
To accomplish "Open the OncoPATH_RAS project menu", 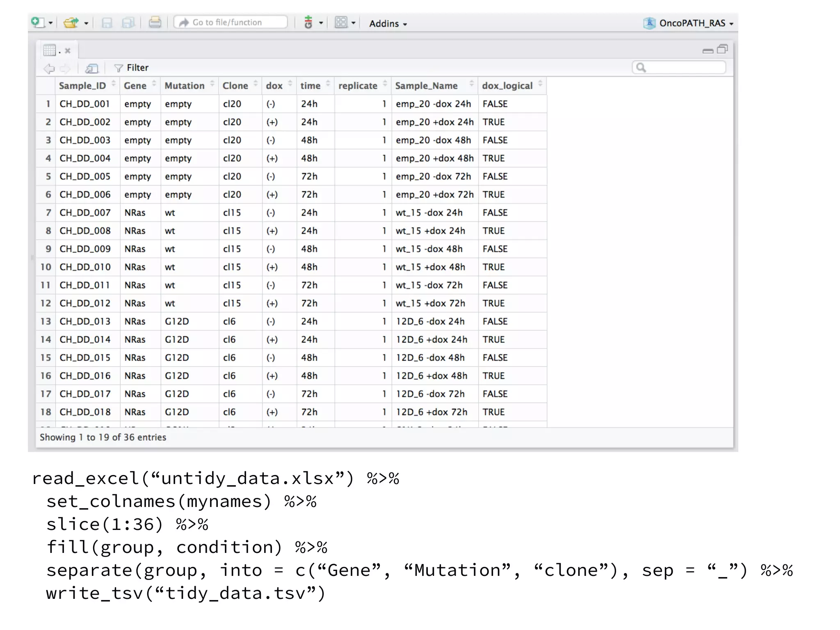I will 688,23.
